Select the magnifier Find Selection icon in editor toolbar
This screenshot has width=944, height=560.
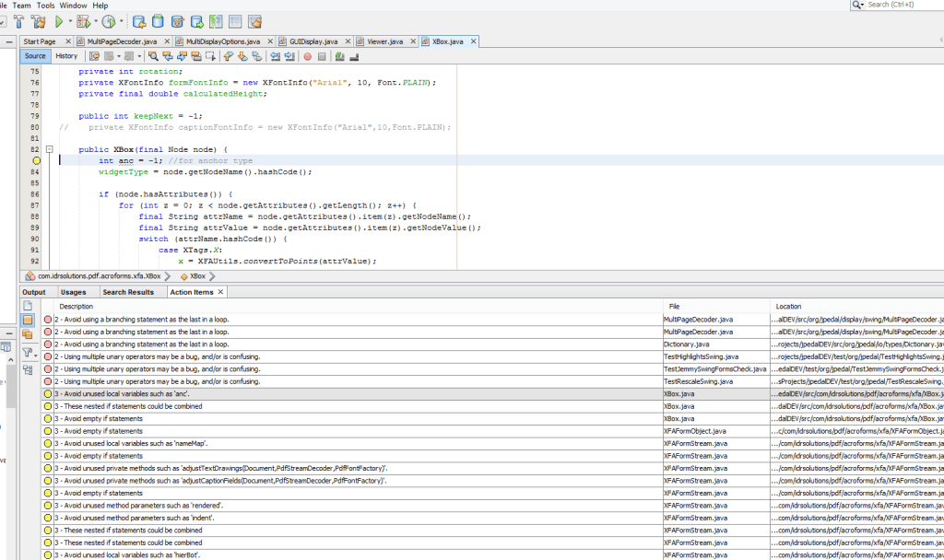[x=153, y=55]
